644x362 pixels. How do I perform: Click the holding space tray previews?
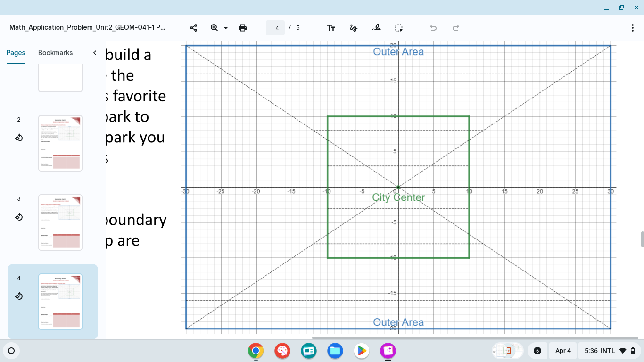click(x=508, y=351)
